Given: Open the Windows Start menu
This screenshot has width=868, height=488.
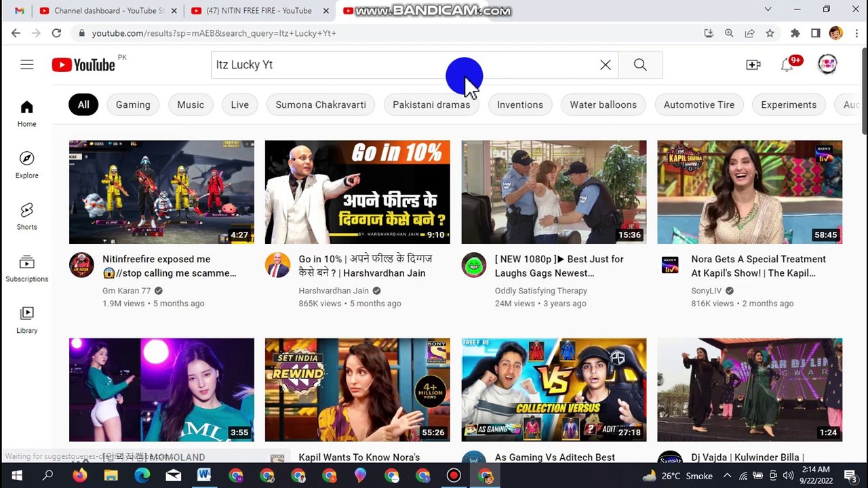Looking at the screenshot, I should click(x=16, y=476).
